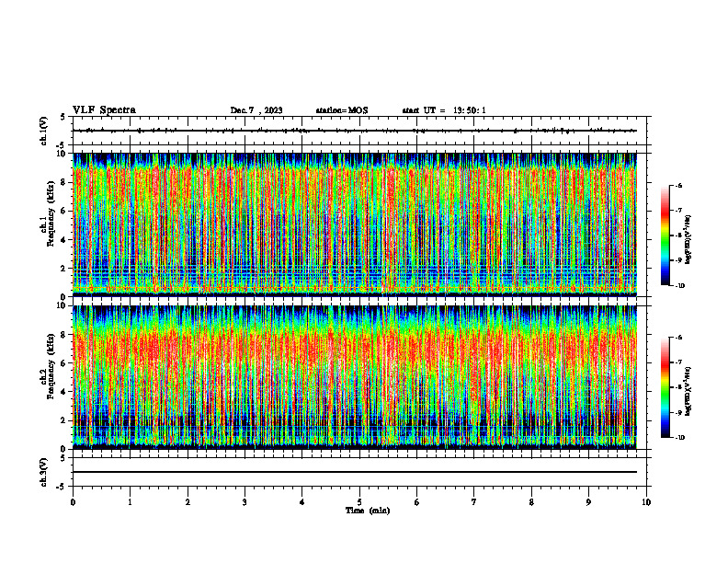Click the time axis tick label "8"
728x563 pixels.
tap(531, 502)
